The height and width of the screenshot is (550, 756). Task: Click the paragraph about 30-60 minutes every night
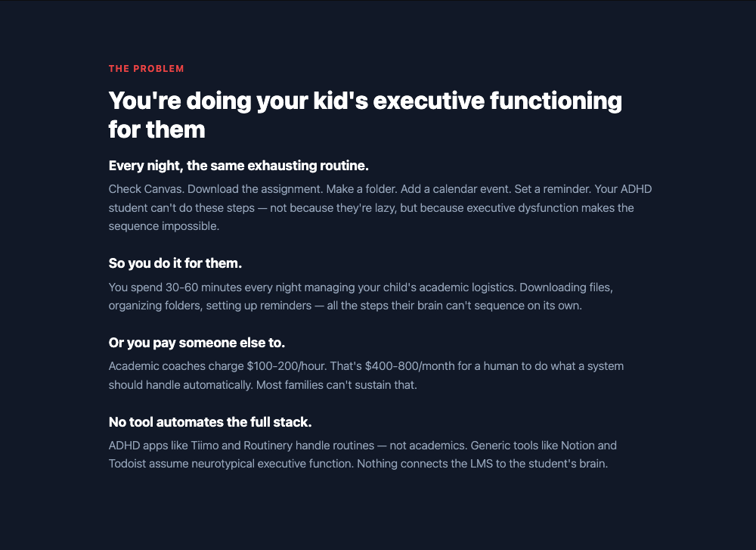tap(361, 297)
